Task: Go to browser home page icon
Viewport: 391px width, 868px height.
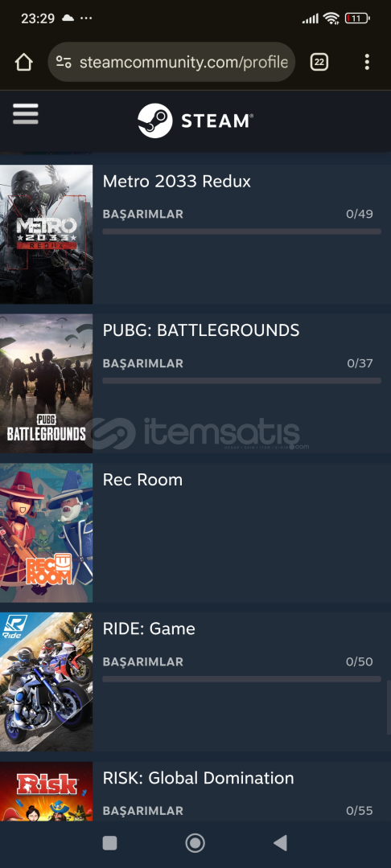Action: (x=24, y=62)
